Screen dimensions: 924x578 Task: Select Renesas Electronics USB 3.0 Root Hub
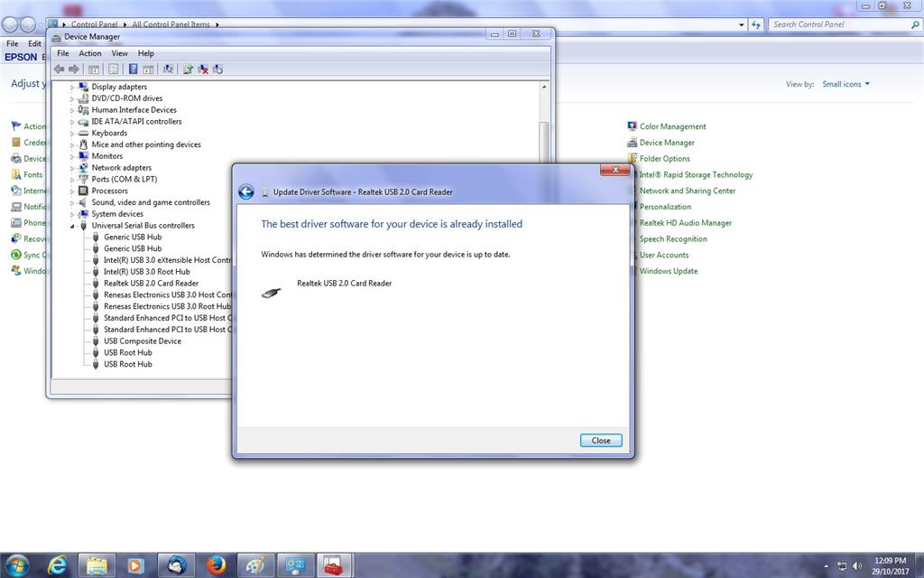167,306
